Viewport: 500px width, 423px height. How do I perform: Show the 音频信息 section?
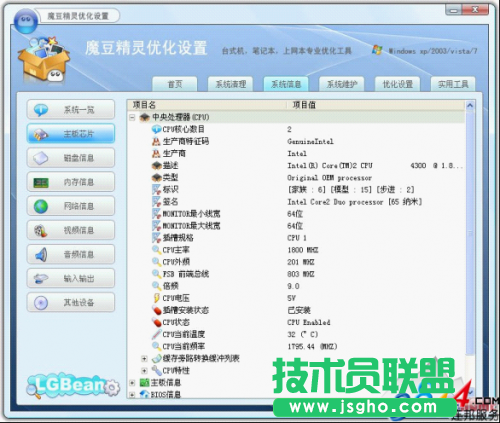(x=71, y=254)
